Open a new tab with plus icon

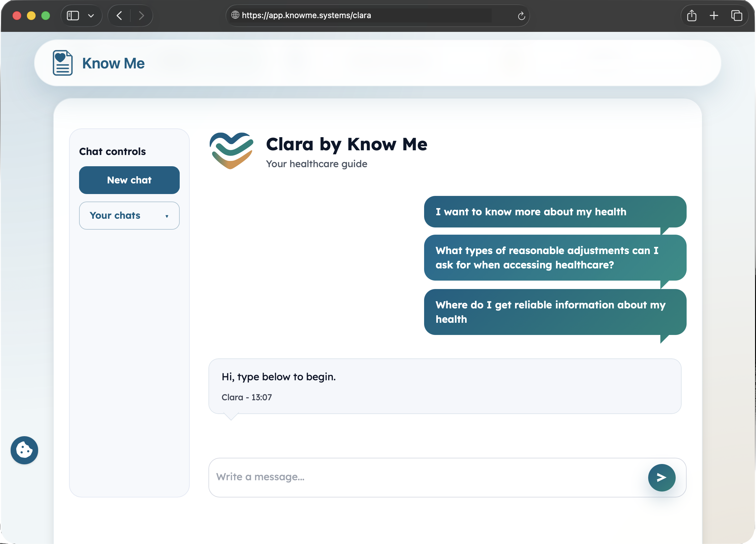pyautogui.click(x=714, y=15)
